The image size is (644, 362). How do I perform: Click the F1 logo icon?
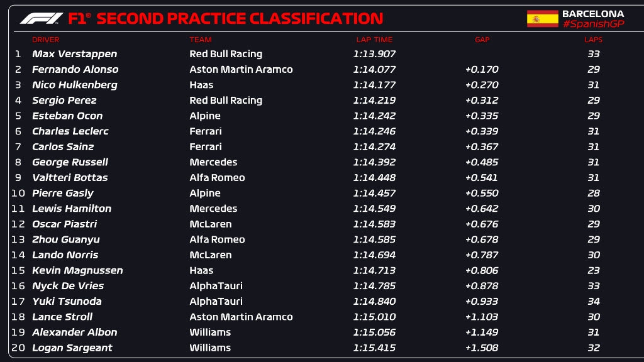coord(42,19)
